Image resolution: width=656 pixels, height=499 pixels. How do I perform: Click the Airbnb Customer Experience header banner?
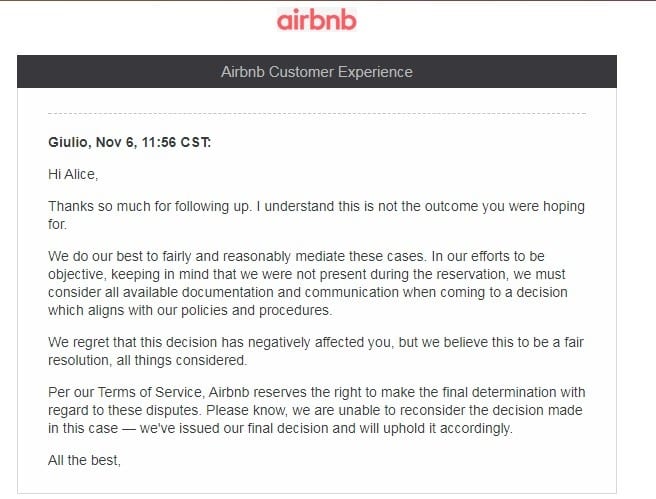click(317, 72)
